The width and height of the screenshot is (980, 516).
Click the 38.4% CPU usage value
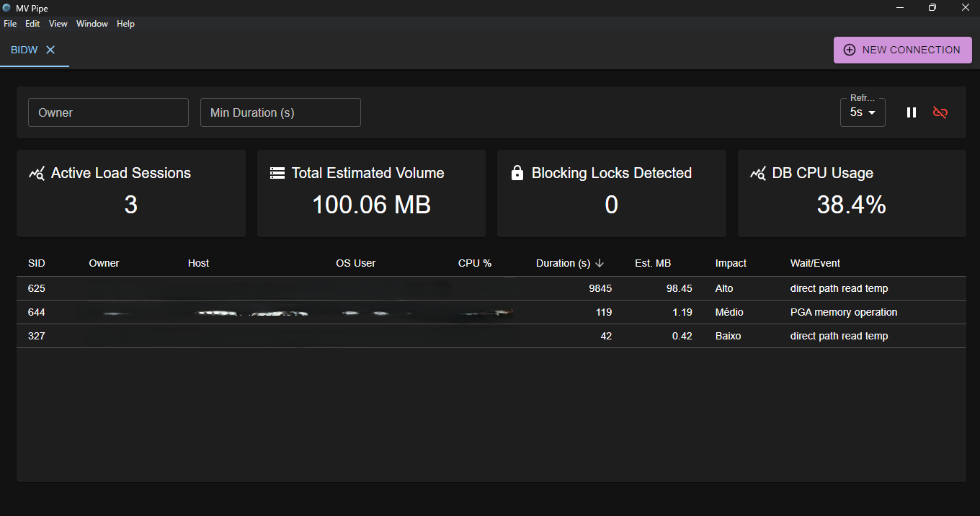click(852, 205)
